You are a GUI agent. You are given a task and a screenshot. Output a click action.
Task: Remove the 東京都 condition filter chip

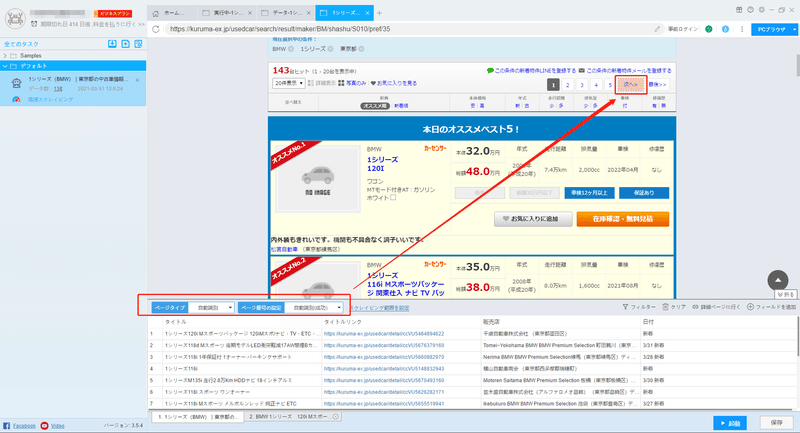(x=361, y=49)
